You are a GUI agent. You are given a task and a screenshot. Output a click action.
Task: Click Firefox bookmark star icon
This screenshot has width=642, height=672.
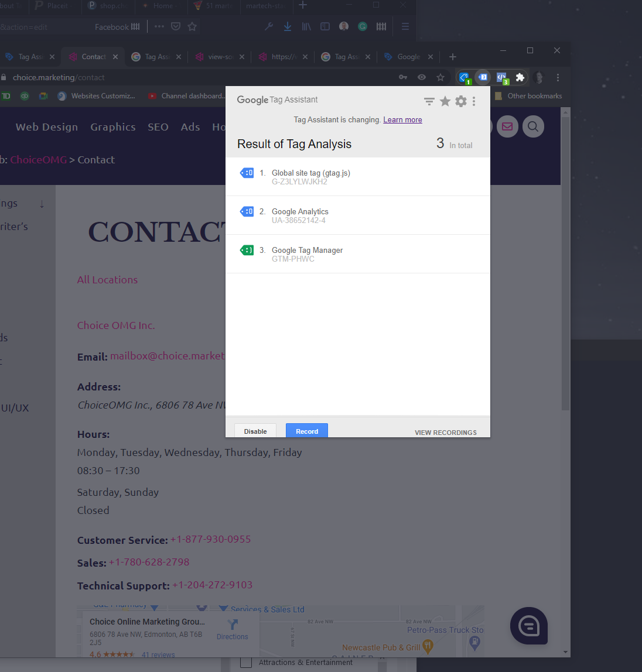click(192, 26)
